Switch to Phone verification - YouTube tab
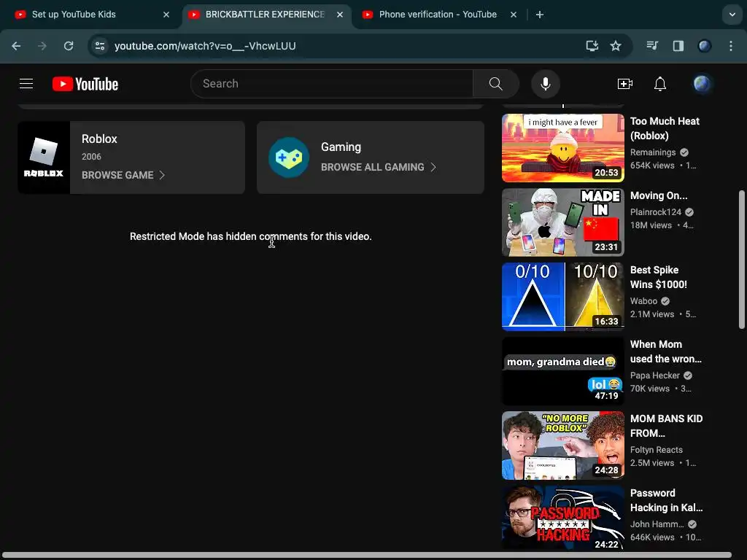 (x=438, y=15)
